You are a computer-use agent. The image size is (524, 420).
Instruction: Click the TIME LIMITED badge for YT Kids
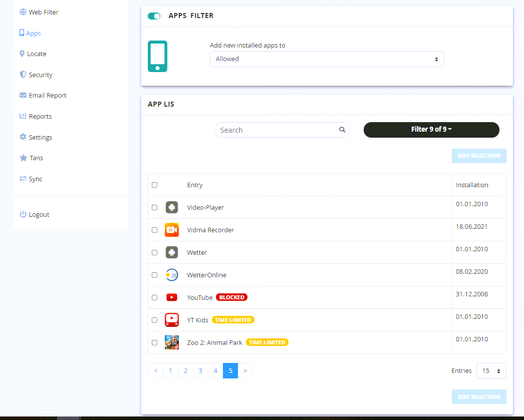pos(233,320)
